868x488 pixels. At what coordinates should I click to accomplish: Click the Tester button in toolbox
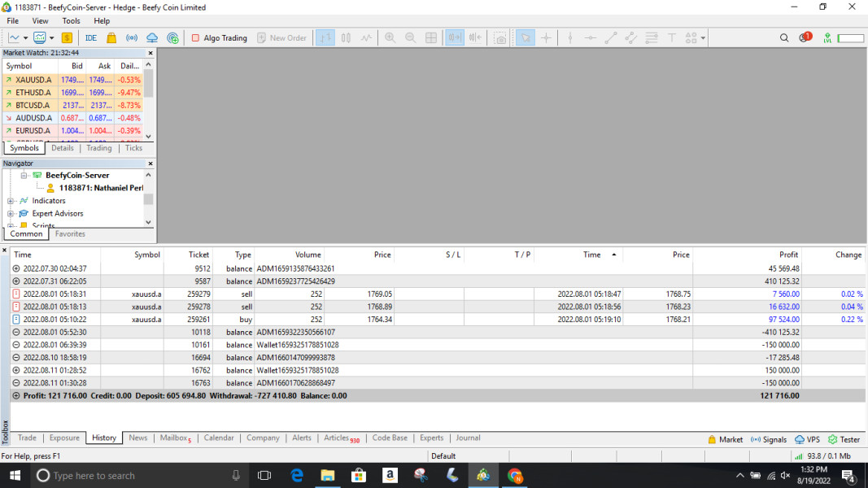[844, 439]
